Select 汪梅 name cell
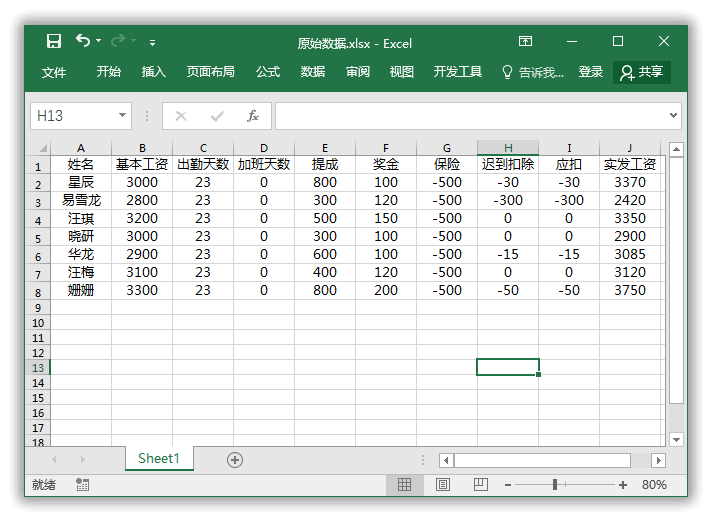 pyautogui.click(x=81, y=272)
